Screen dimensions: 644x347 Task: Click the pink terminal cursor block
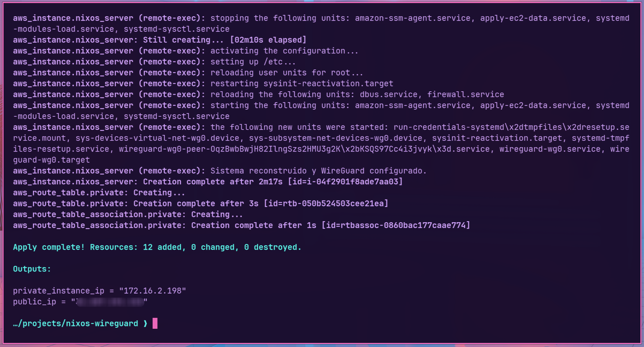(155, 323)
